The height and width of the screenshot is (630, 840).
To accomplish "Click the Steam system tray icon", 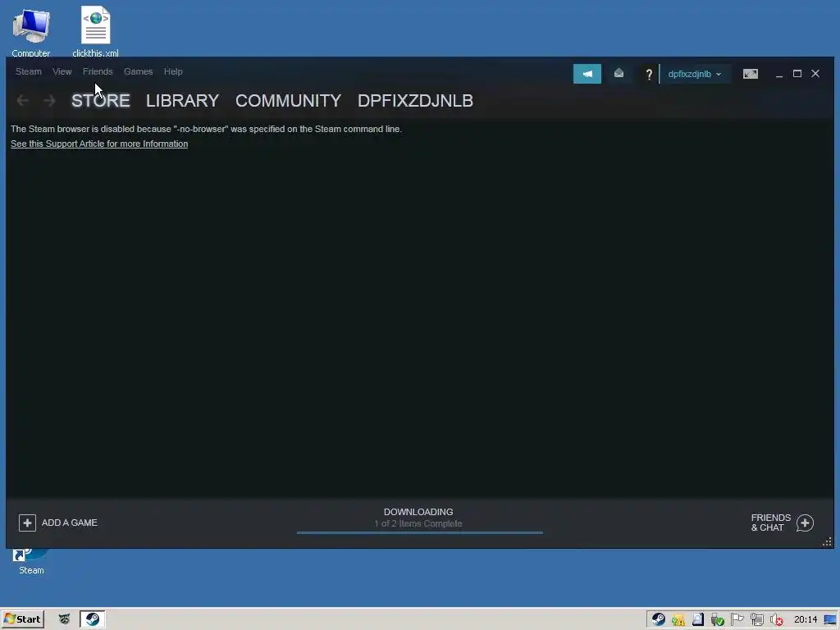I will click(659, 620).
